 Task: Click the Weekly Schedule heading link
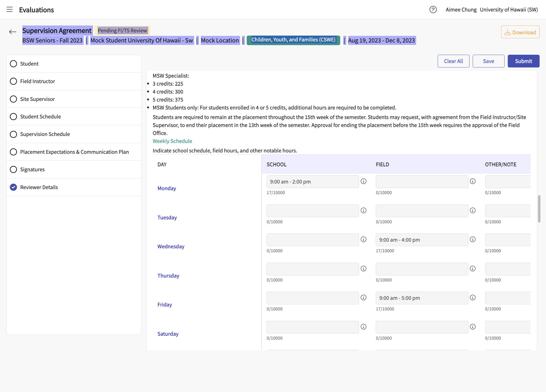pos(172,141)
